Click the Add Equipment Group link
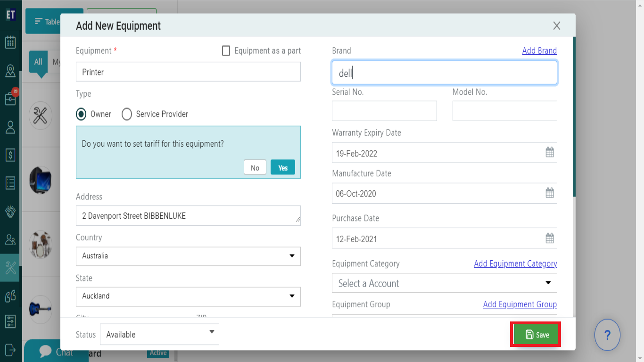 pyautogui.click(x=520, y=304)
